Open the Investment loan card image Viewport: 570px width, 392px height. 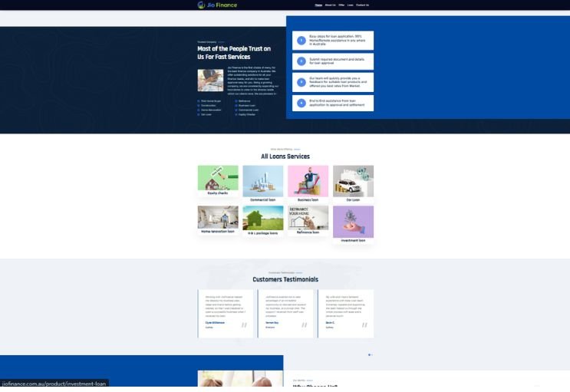tap(353, 222)
